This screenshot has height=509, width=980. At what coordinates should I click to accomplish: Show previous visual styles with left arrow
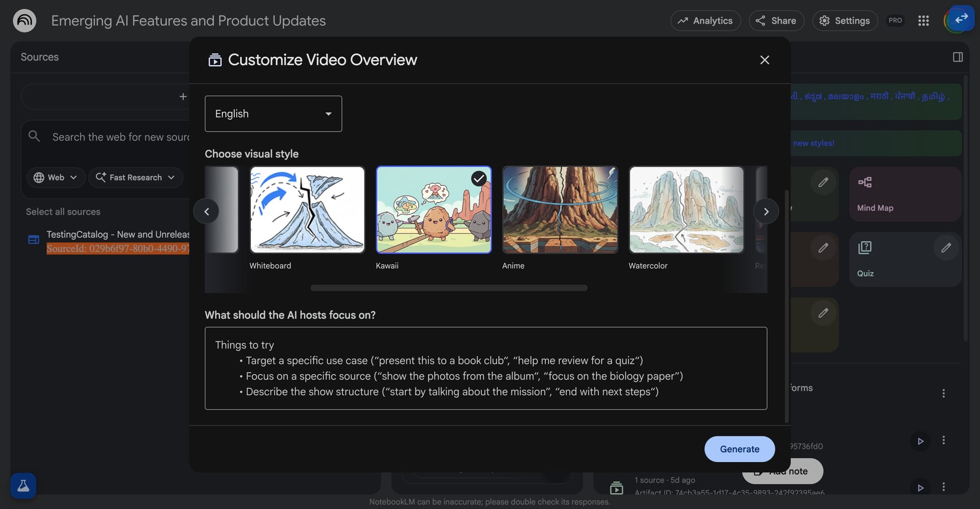pyautogui.click(x=206, y=211)
